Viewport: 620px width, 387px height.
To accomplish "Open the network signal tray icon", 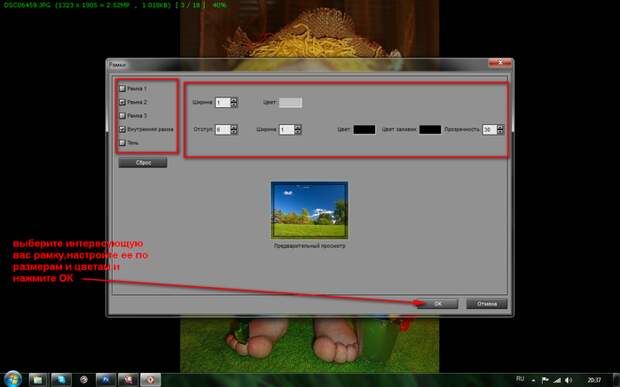I will click(x=557, y=380).
